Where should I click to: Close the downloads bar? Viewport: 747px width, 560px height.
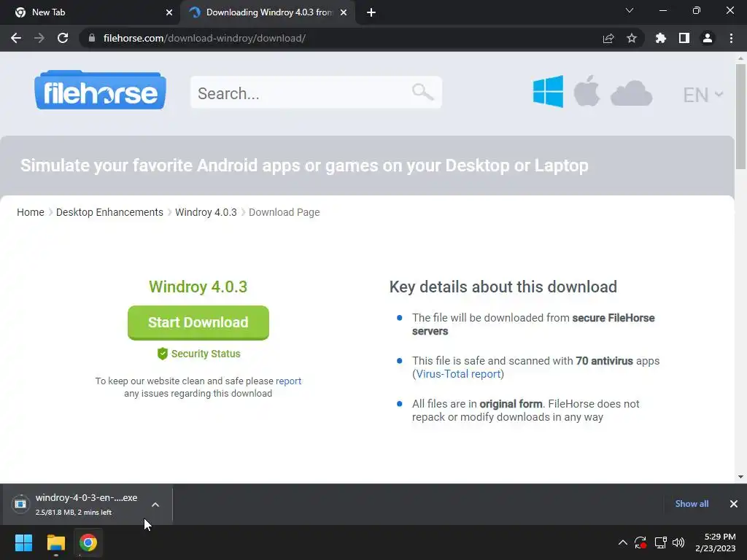tap(734, 504)
